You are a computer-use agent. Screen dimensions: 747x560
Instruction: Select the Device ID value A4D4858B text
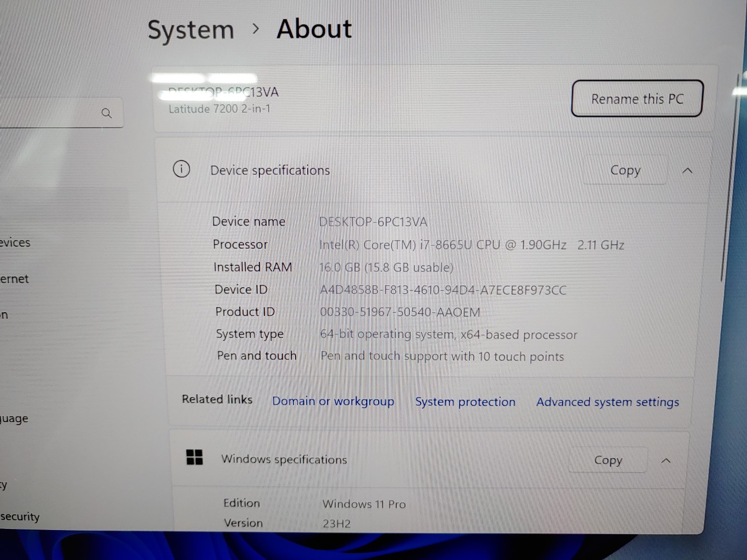[443, 290]
